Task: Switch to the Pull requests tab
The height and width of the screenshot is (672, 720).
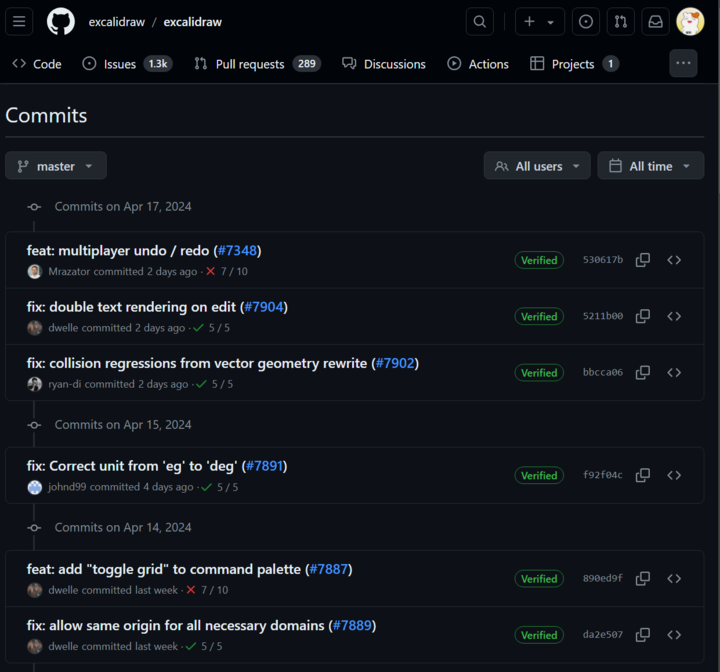Action: [257, 64]
